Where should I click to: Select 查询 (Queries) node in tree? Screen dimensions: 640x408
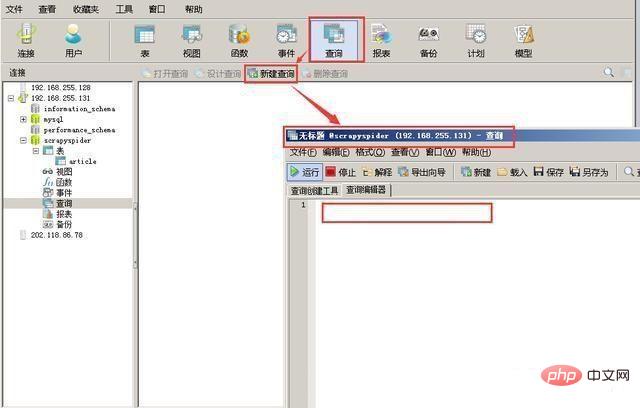point(64,204)
